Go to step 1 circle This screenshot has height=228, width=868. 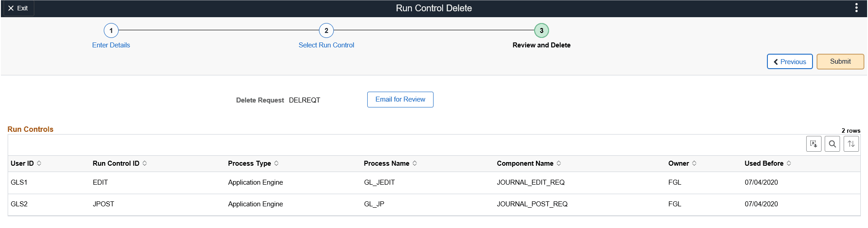pyautogui.click(x=111, y=31)
